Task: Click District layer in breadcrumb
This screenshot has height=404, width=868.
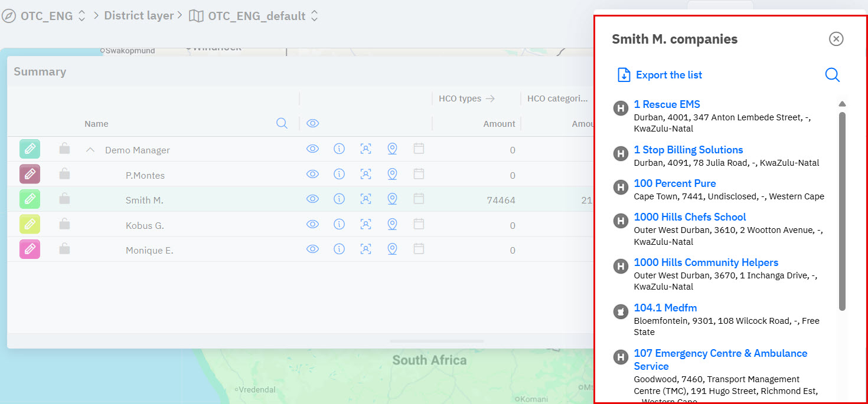Action: 139,16
